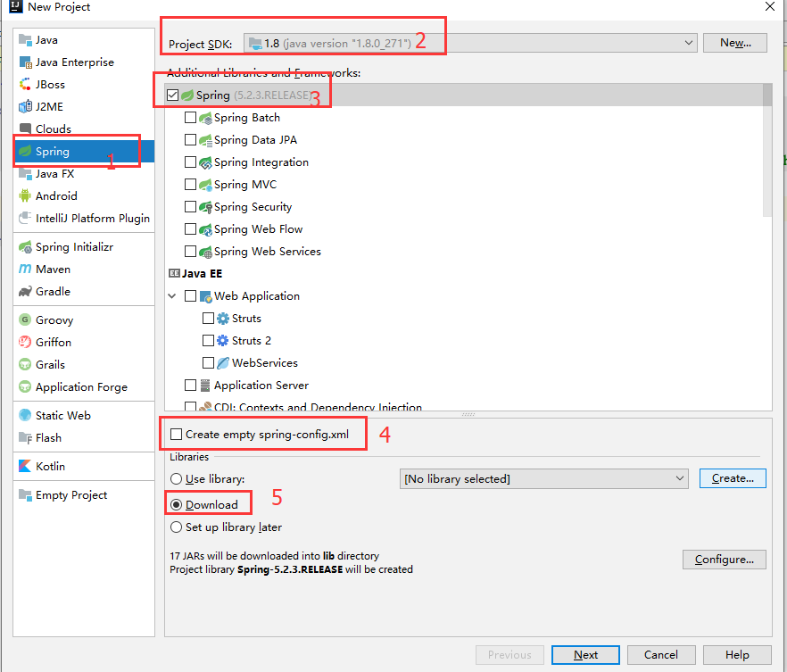Choose the Java FX icon

point(25,174)
